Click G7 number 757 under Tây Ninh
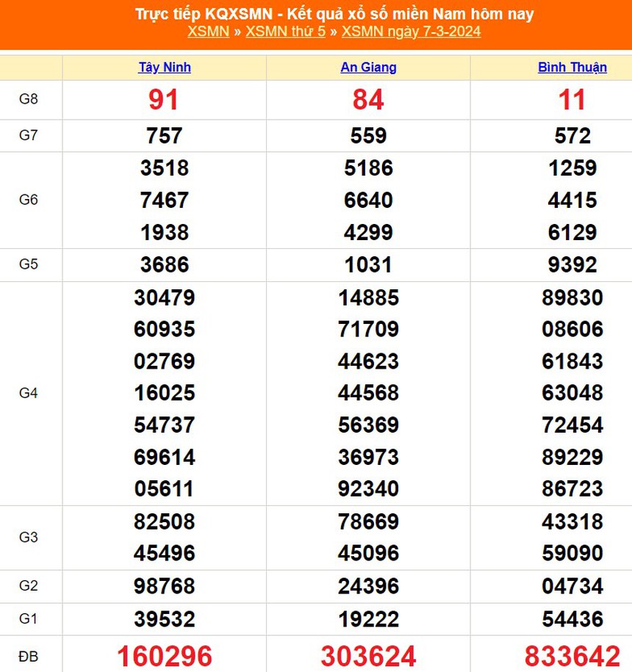The height and width of the screenshot is (672, 632). coord(164,135)
